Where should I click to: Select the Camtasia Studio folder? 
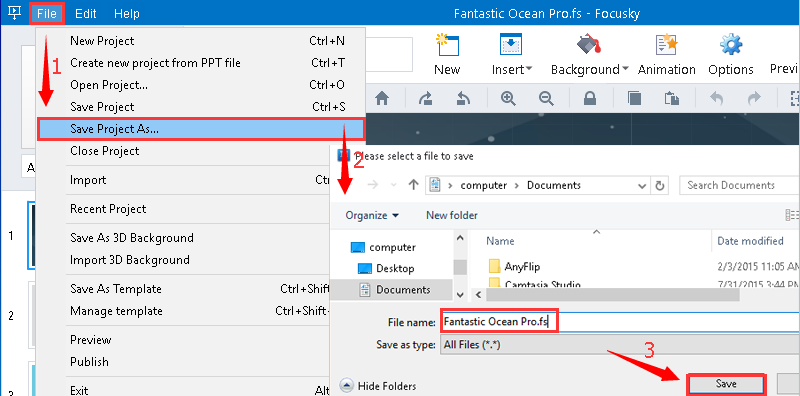click(535, 283)
